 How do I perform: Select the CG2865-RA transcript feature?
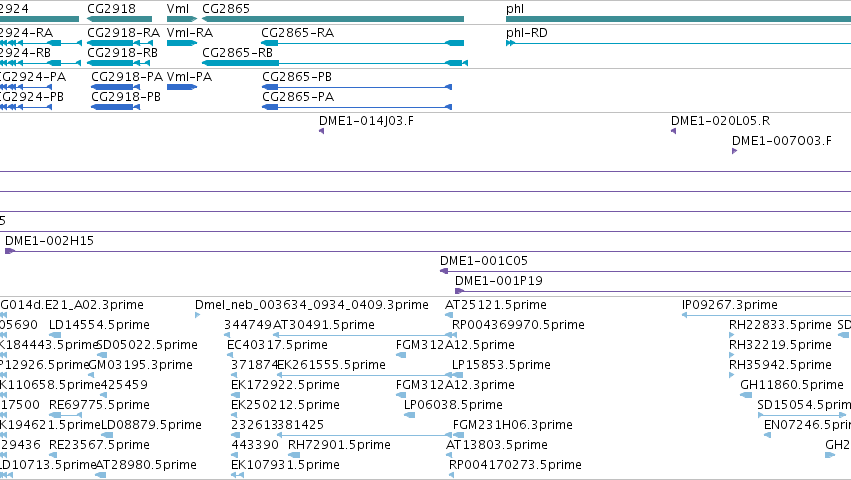pyautogui.click(x=363, y=43)
